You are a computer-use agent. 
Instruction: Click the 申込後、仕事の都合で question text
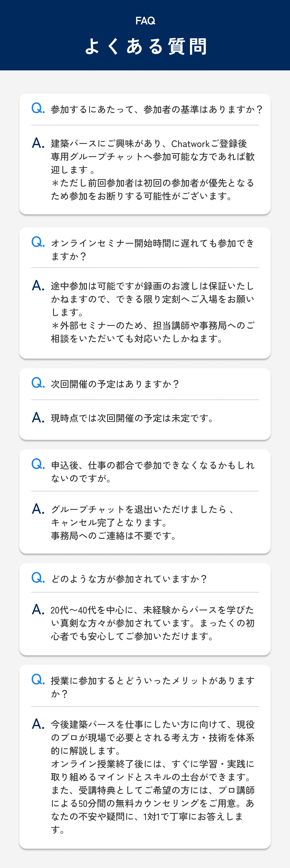[153, 472]
